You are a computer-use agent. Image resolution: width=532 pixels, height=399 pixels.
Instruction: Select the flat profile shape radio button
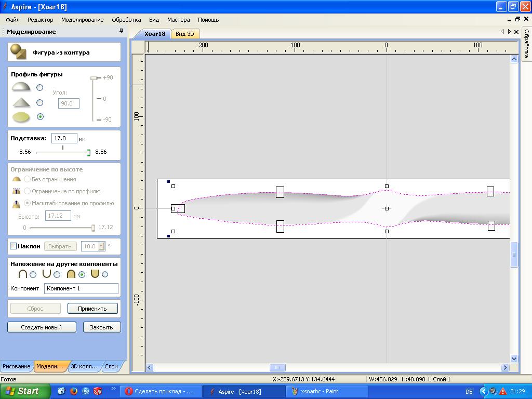tap(40, 117)
